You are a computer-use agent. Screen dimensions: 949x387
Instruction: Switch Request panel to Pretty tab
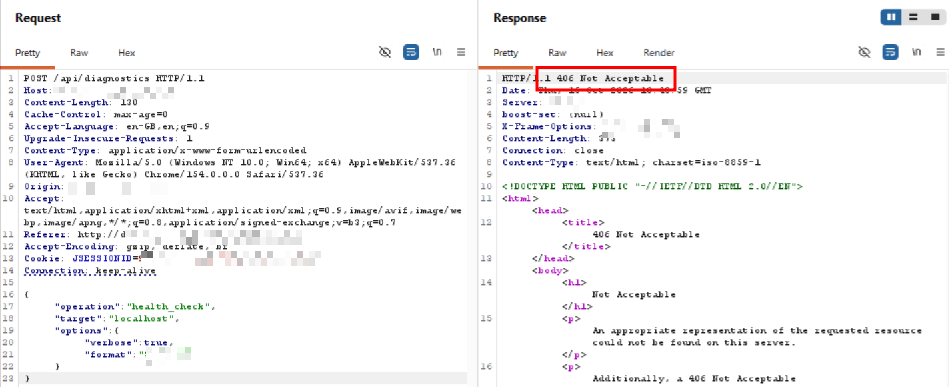(x=27, y=53)
